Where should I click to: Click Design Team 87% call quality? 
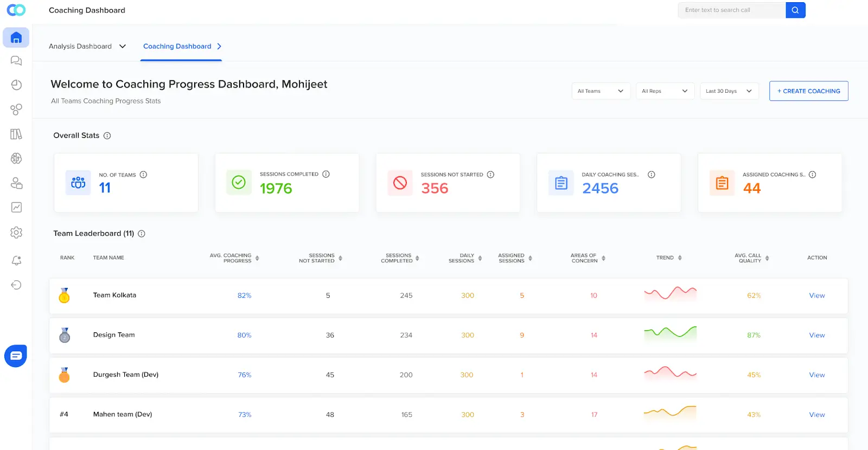[x=754, y=335]
